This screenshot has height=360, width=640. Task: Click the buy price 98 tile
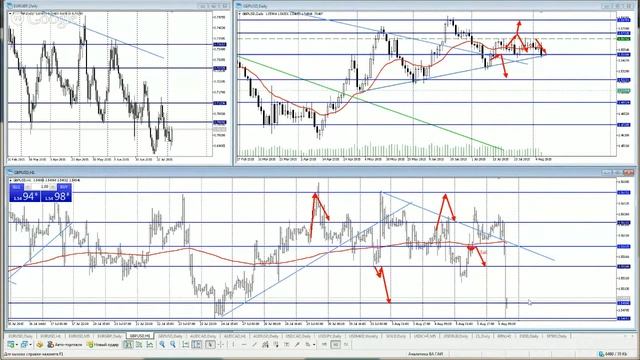(x=56, y=196)
